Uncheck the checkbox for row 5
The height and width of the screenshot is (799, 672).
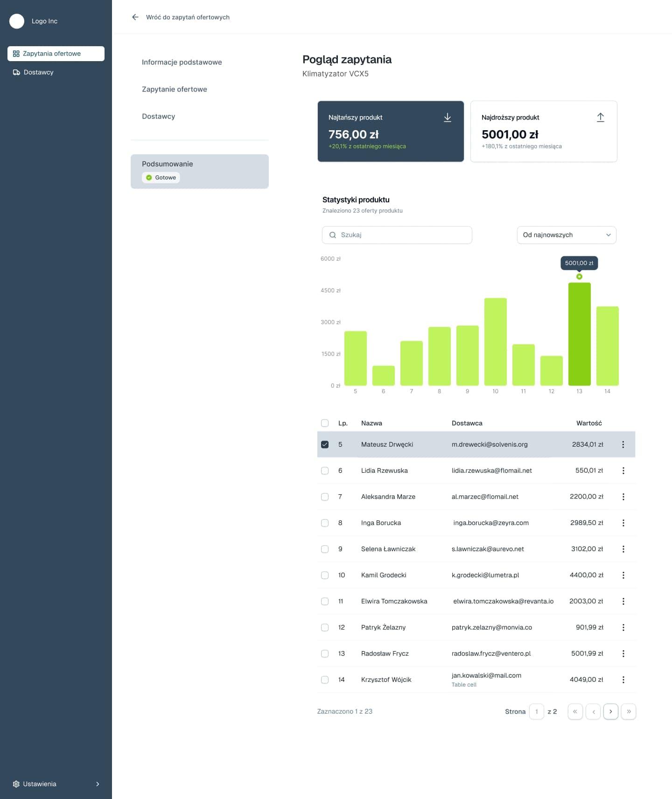(325, 445)
